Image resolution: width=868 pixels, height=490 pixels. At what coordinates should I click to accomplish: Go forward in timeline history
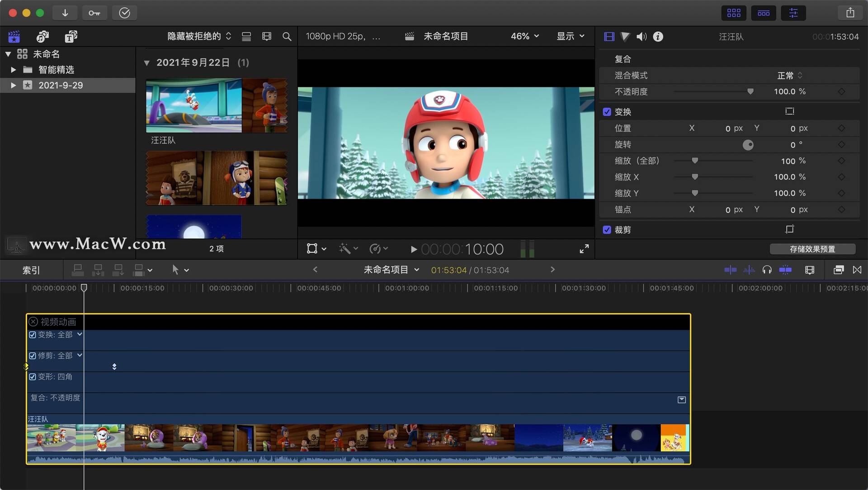552,270
